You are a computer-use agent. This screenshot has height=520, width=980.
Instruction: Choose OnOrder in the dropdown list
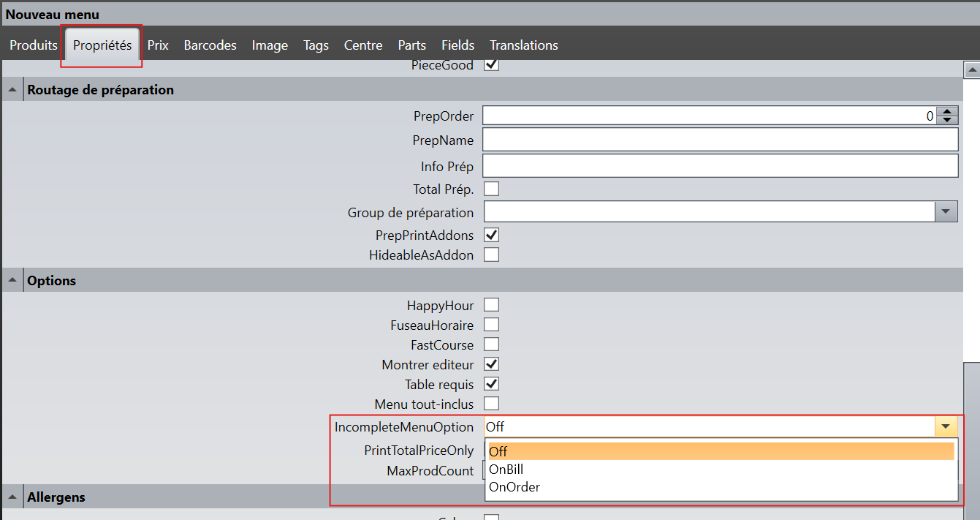coord(514,487)
